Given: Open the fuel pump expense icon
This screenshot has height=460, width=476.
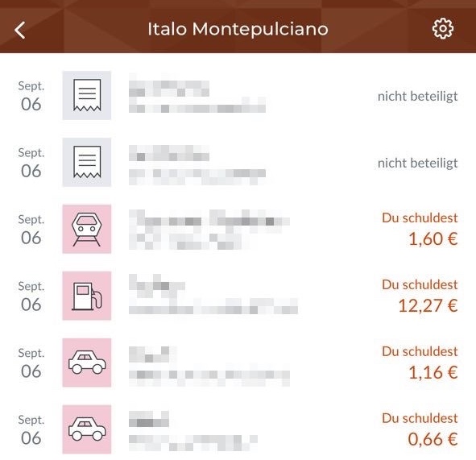Looking at the screenshot, I should pos(87,296).
